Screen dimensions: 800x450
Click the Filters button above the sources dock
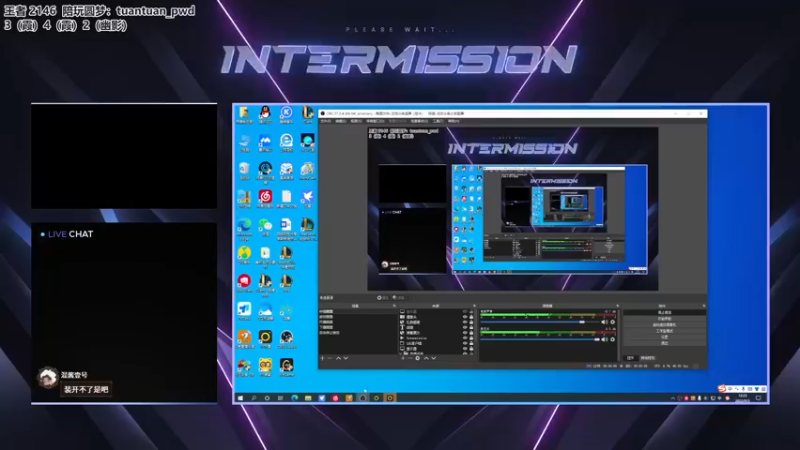pos(398,298)
